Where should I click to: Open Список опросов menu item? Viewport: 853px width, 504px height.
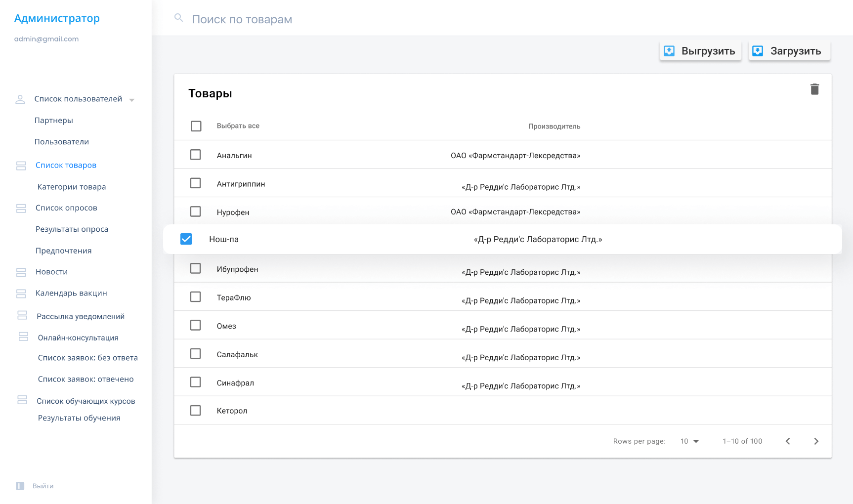[x=66, y=208]
